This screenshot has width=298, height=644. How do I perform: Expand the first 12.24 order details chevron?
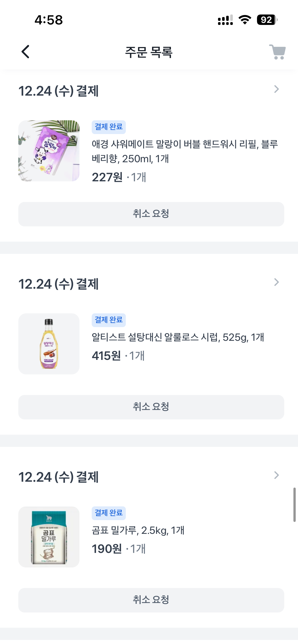(x=276, y=89)
